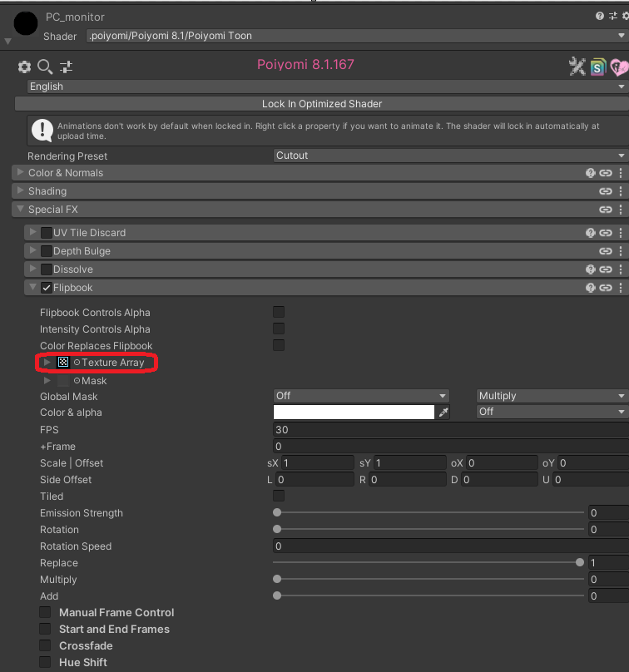Enable the Crossfade checkbox

coord(45,645)
